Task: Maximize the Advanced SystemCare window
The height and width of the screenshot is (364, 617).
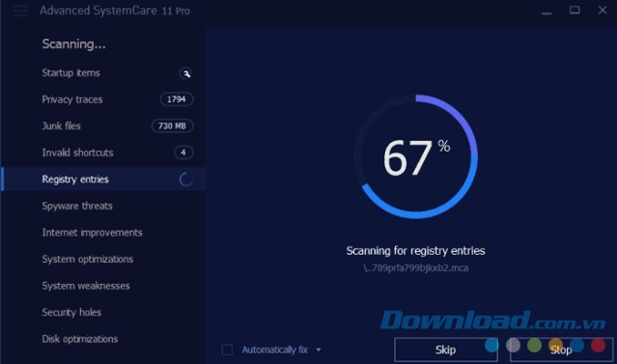Action: point(575,11)
